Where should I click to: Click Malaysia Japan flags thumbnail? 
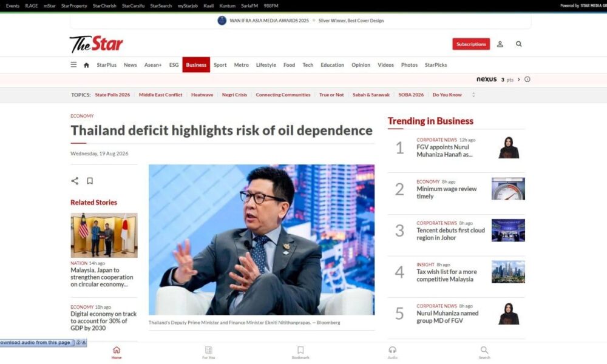(104, 235)
